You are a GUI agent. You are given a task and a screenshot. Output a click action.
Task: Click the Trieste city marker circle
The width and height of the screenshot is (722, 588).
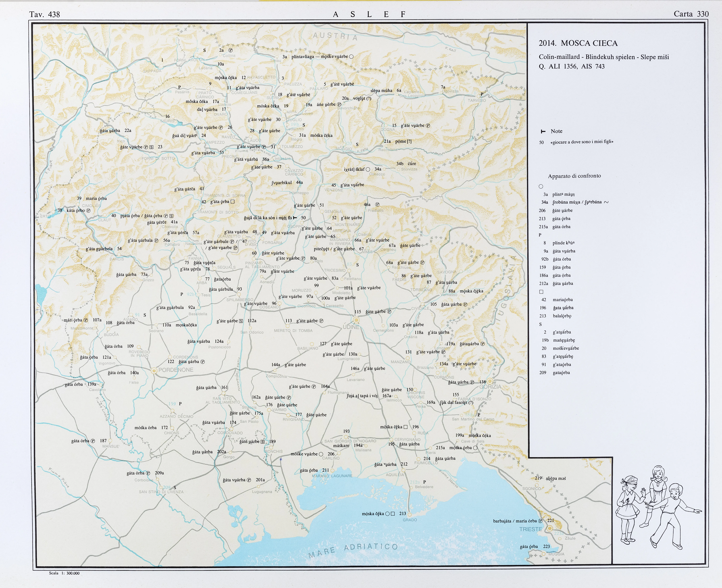pyautogui.click(x=550, y=528)
